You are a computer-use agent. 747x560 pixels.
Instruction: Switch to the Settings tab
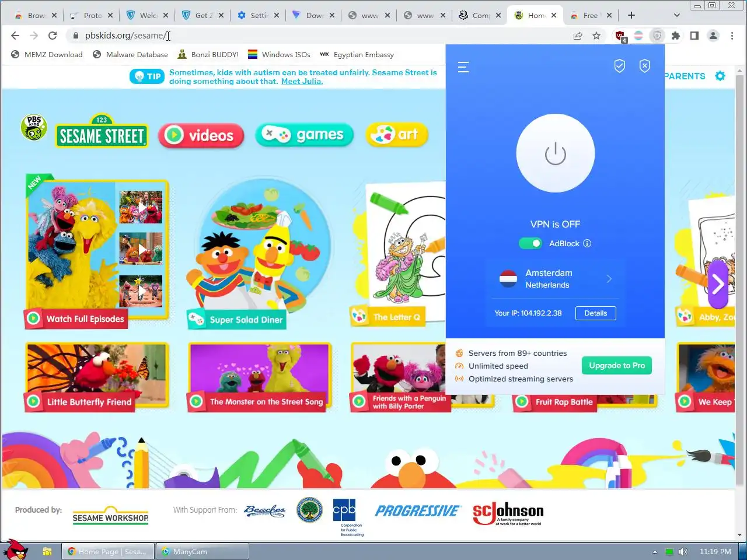click(x=257, y=15)
